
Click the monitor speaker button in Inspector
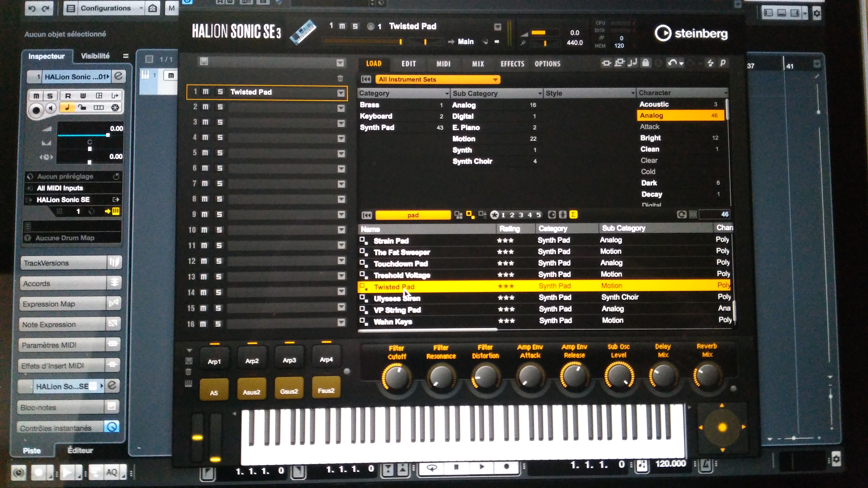pyautogui.click(x=51, y=108)
